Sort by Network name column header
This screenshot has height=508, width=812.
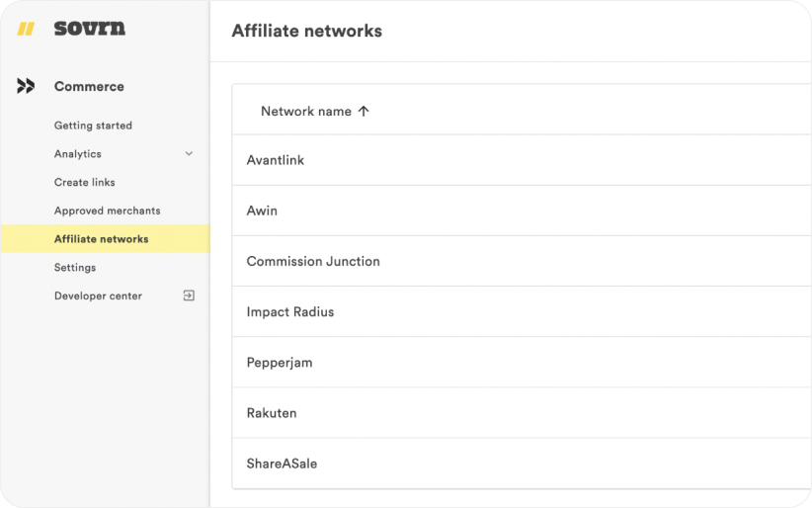click(x=306, y=112)
